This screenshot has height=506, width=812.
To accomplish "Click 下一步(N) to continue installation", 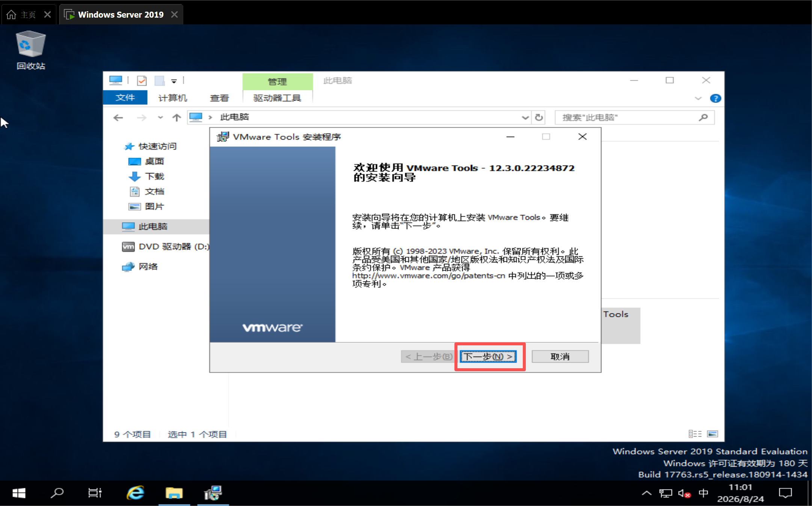I will 488,357.
